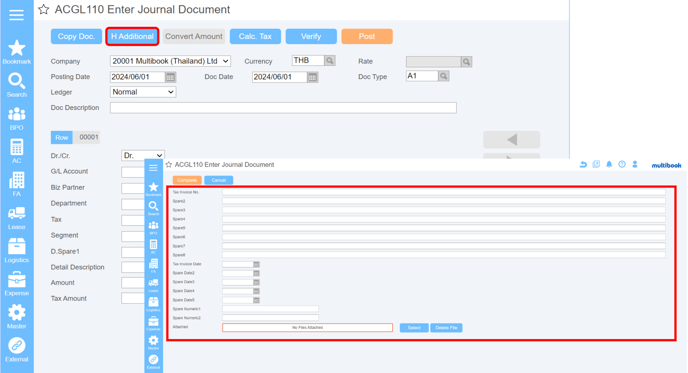This screenshot has width=688, height=373.
Task: Open Spare Date4 calendar picker
Action: 256,291
